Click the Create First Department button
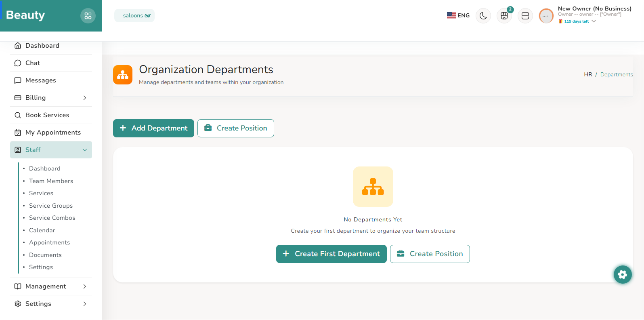 tap(331, 254)
